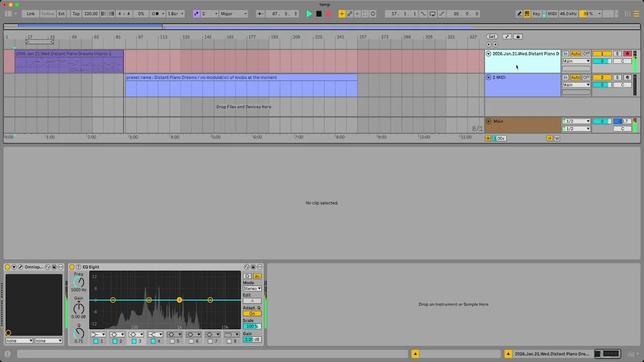Click the Arrangement Record button
This screenshot has height=362, width=644.
(329, 14)
